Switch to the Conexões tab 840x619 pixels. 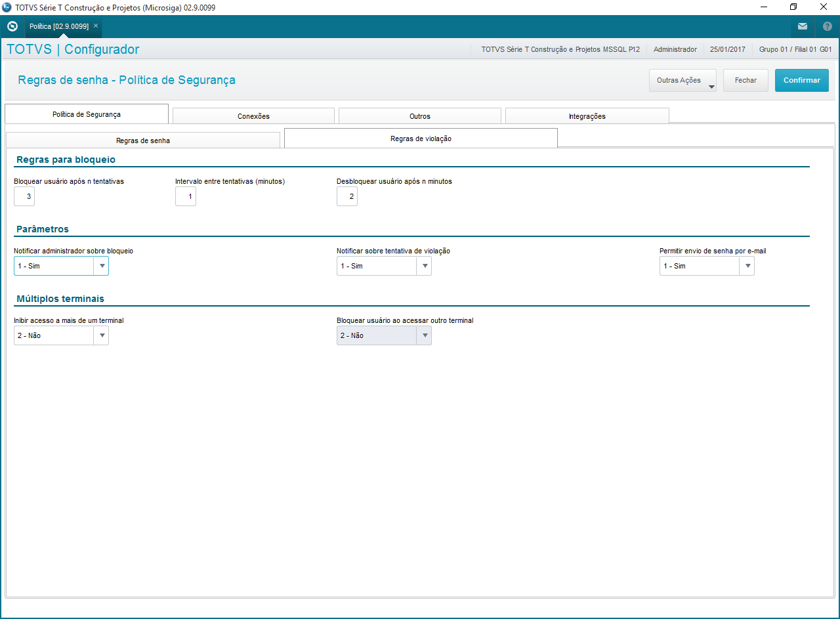point(253,116)
